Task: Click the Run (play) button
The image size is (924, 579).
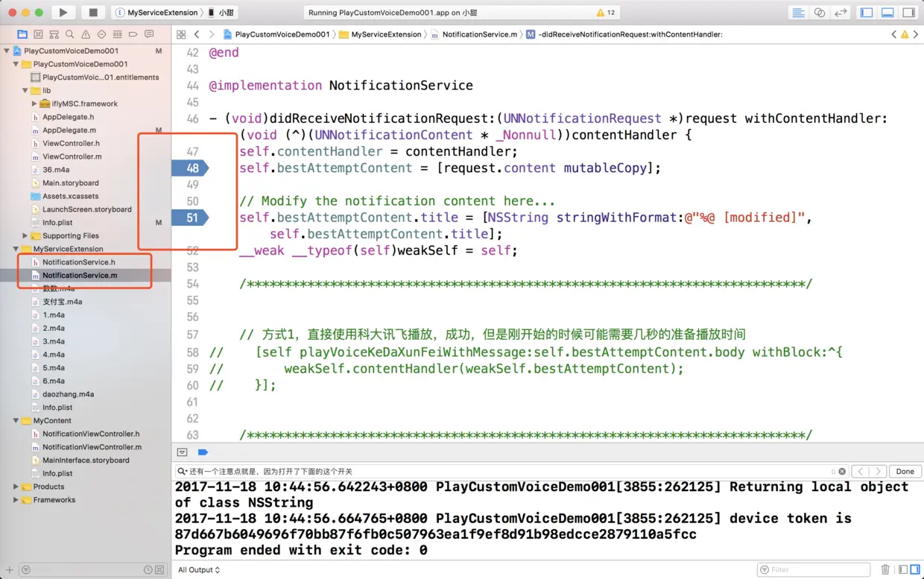Action: pyautogui.click(x=63, y=12)
